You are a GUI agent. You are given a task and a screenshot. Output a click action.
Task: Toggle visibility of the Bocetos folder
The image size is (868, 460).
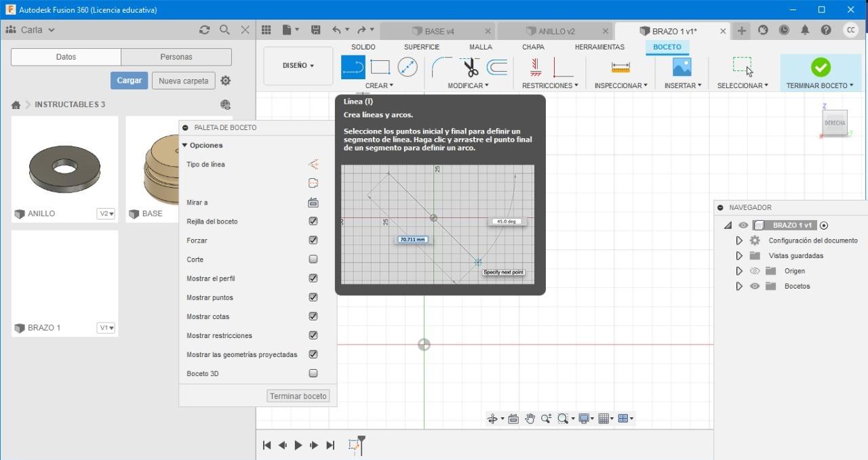755,286
